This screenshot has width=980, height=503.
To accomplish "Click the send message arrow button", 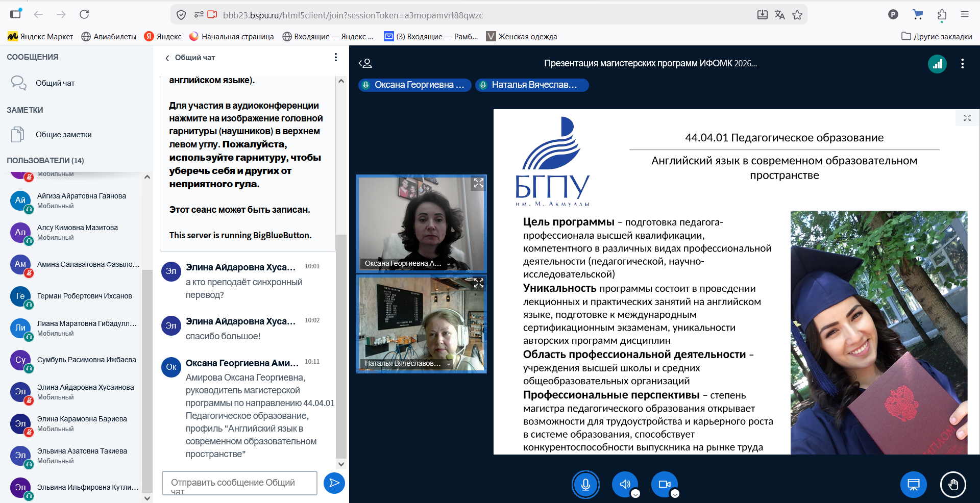I will click(x=334, y=483).
